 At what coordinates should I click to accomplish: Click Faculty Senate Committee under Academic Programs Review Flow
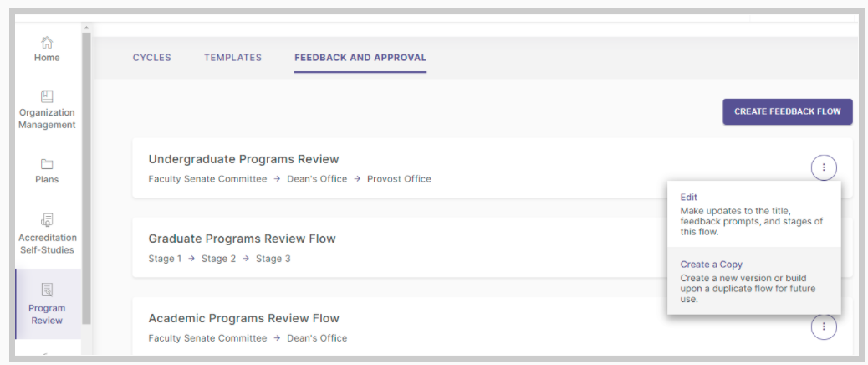pos(207,338)
